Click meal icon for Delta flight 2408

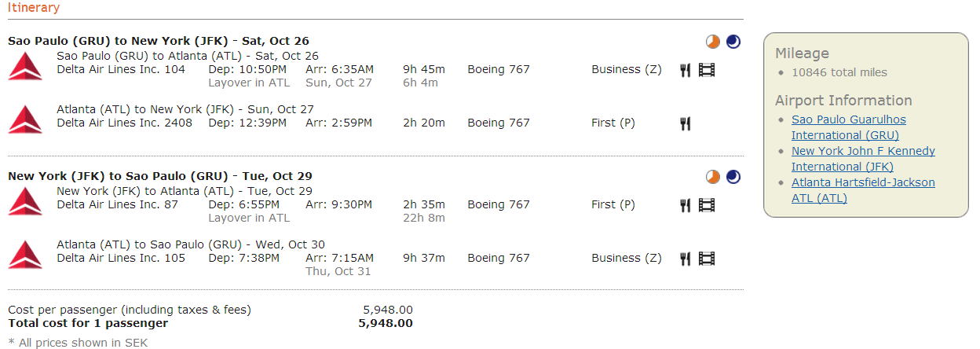click(685, 123)
